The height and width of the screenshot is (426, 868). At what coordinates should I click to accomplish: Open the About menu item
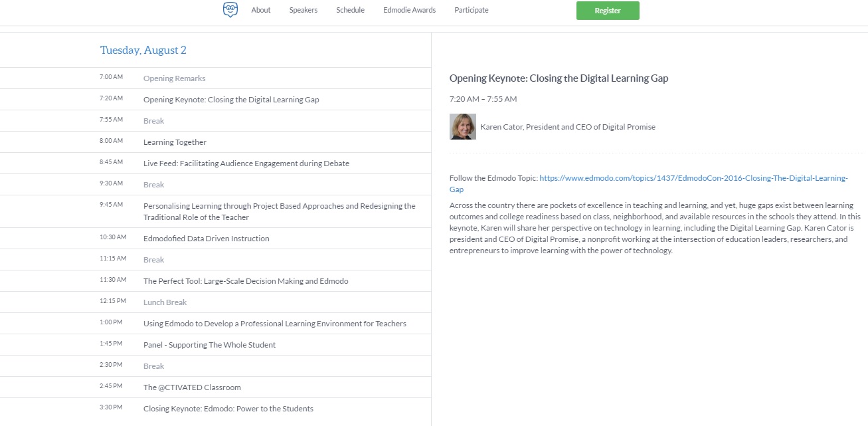[x=261, y=10]
